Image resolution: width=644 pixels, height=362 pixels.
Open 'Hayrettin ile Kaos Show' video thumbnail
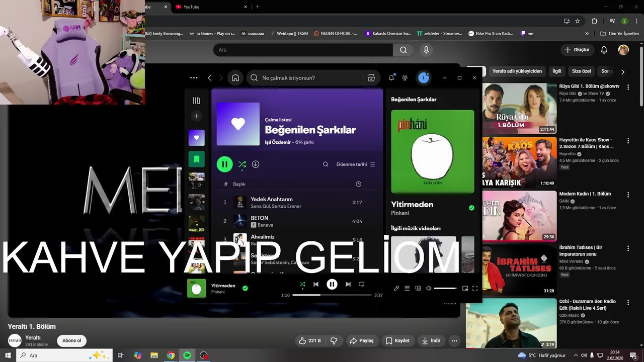(x=519, y=162)
